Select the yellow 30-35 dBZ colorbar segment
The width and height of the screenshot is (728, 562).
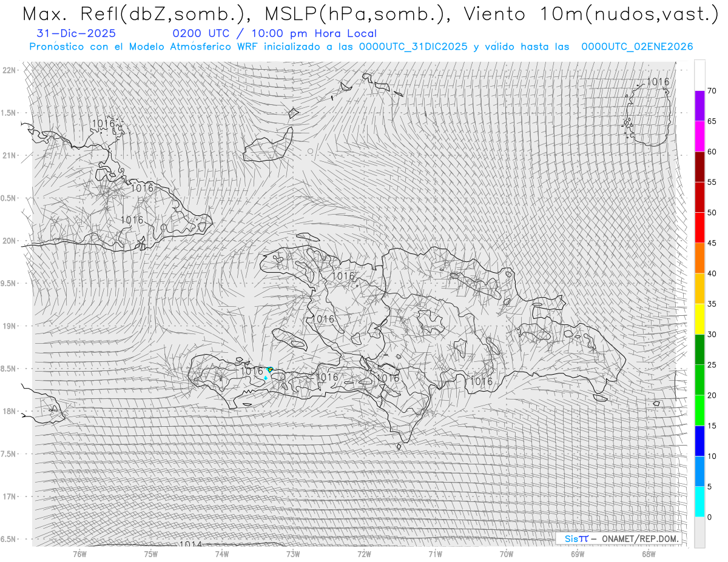coord(699,319)
